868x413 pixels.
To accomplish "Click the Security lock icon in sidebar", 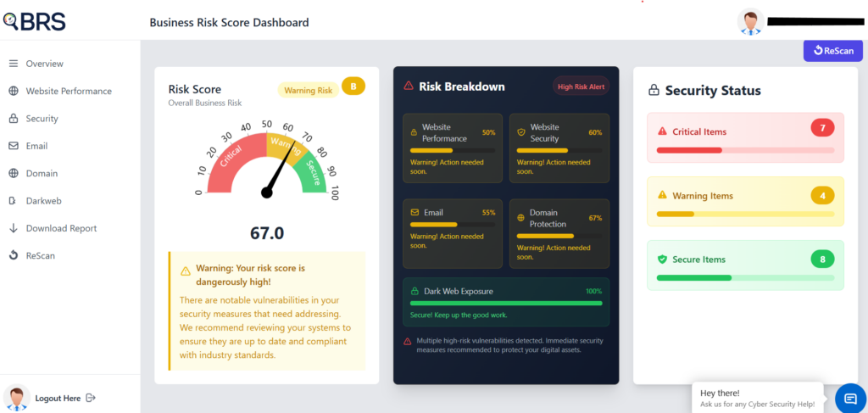I will 14,119.
